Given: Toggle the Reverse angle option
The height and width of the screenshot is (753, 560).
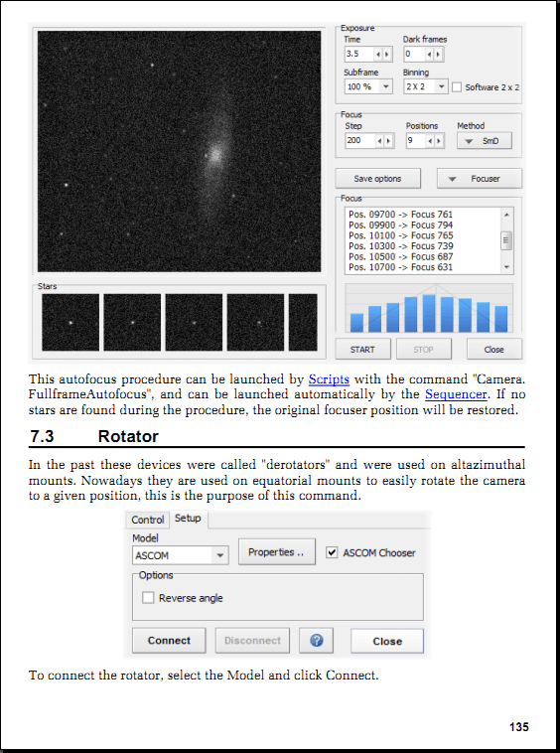Looking at the screenshot, I should point(148,597).
